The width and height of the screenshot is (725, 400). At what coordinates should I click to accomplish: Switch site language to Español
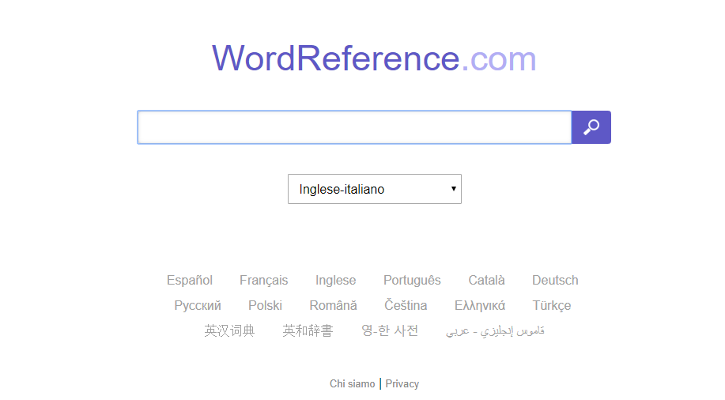click(190, 280)
